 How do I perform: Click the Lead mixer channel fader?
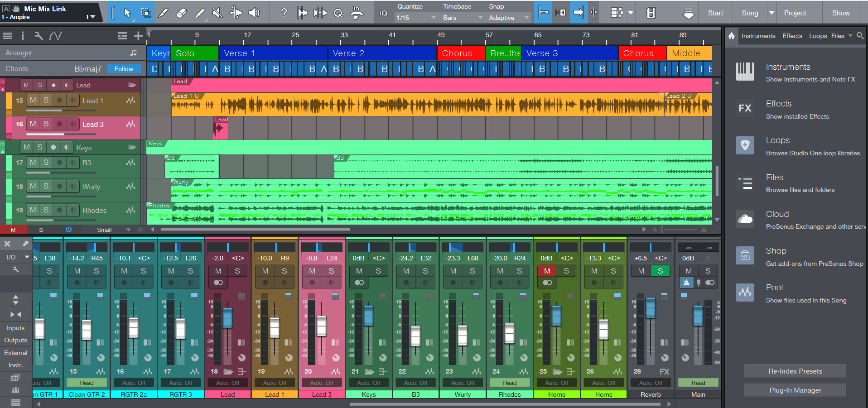pyautogui.click(x=227, y=318)
